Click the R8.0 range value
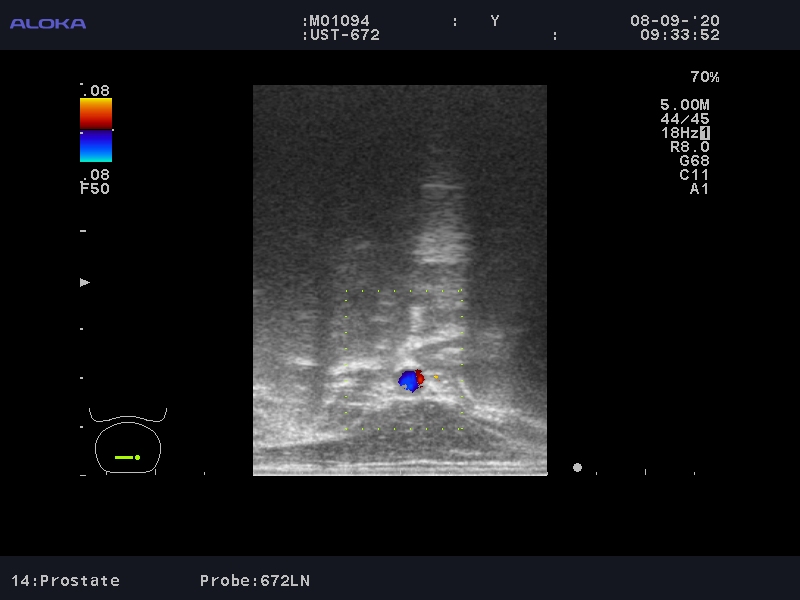800x600 pixels. coord(689,147)
